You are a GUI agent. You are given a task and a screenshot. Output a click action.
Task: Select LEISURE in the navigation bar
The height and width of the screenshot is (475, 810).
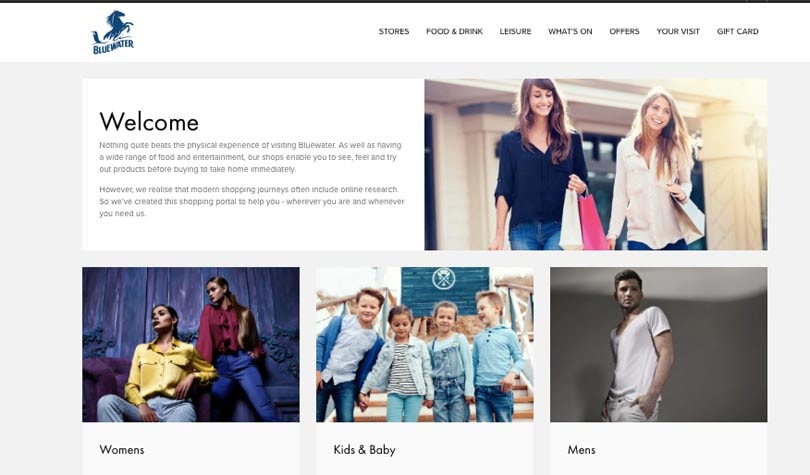(515, 31)
